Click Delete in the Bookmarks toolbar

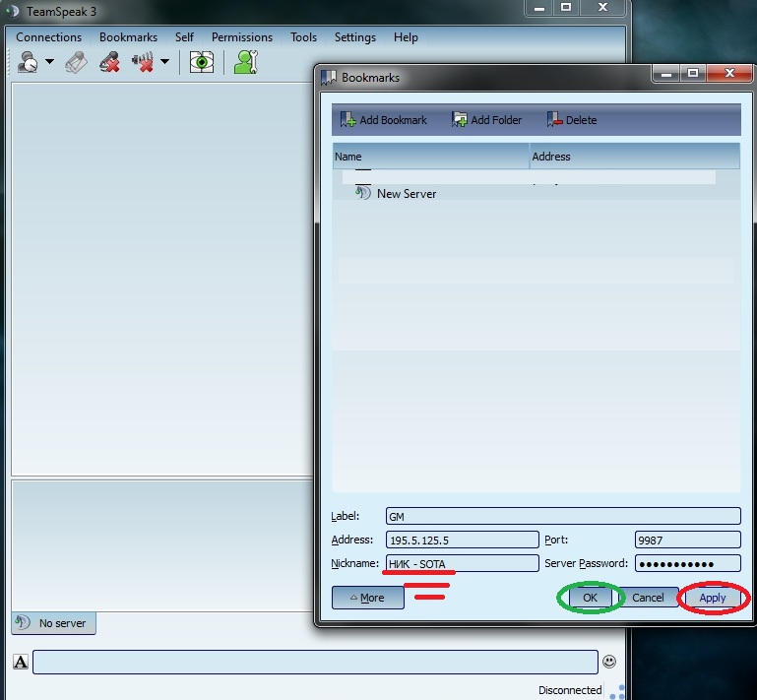[572, 120]
